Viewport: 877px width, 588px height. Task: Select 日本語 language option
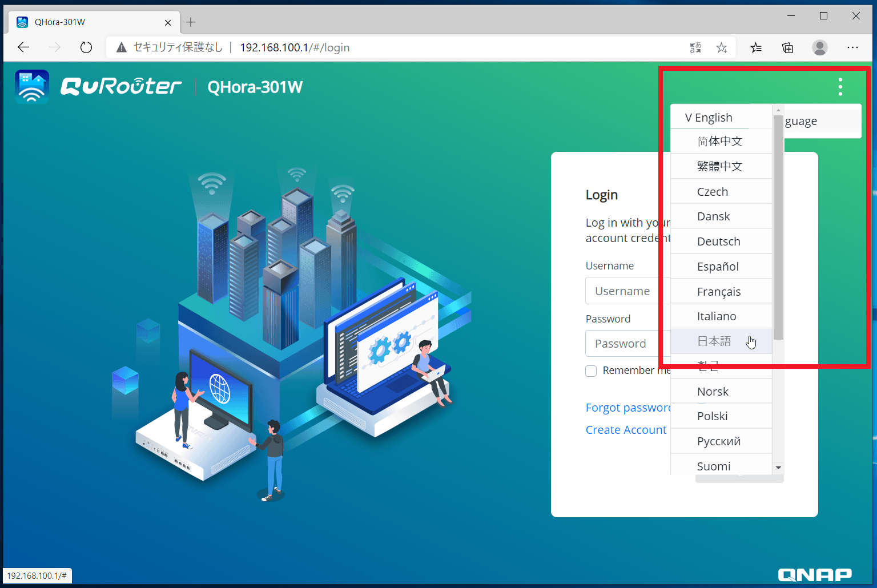[721, 341]
